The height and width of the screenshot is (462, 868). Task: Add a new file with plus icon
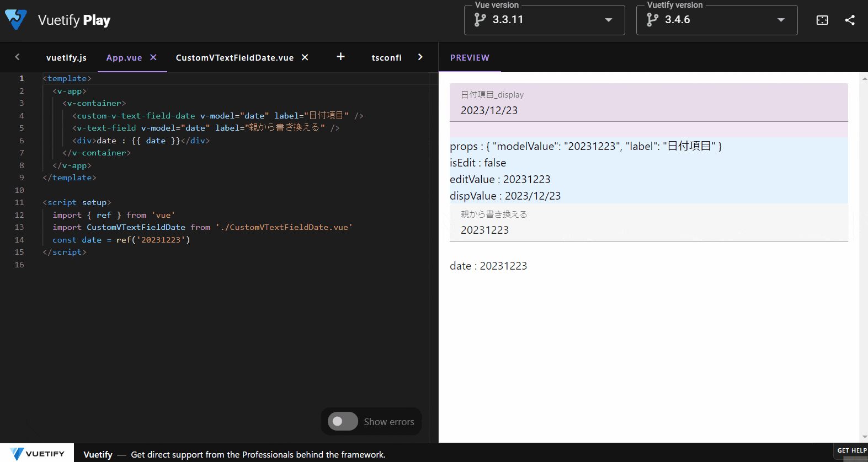(340, 56)
